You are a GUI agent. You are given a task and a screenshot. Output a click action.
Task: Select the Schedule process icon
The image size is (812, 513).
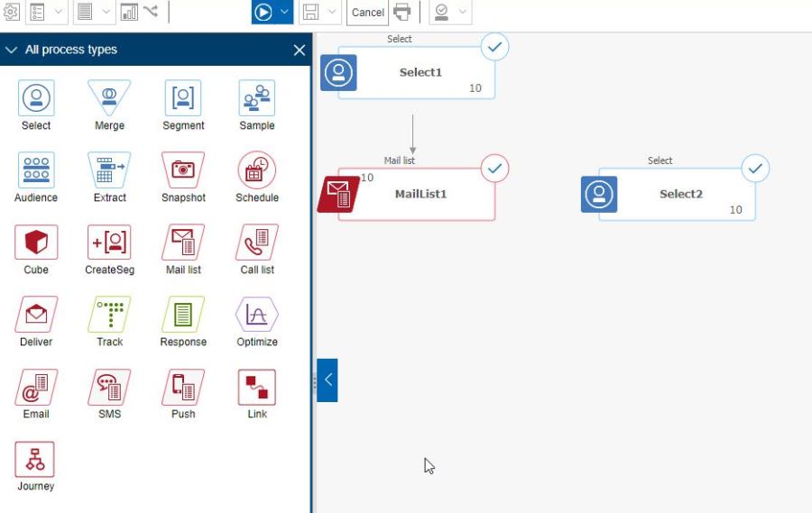tap(257, 169)
